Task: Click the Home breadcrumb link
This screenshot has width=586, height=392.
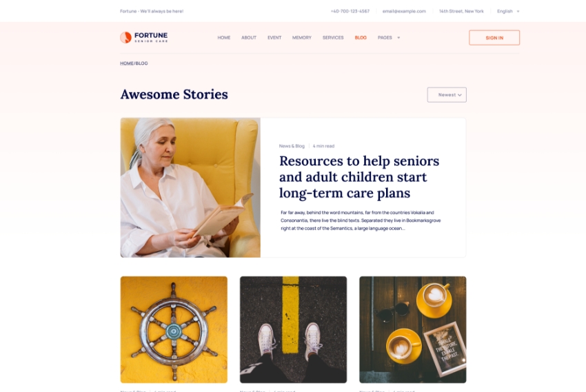Action: point(127,63)
